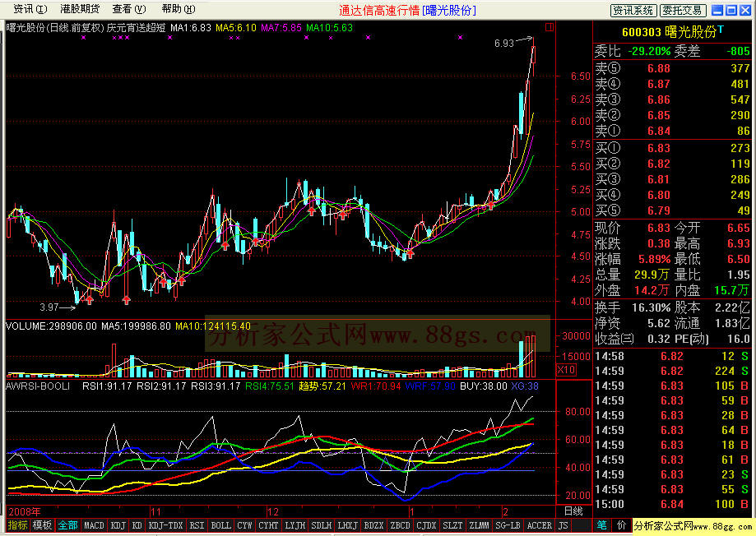Click the 6.93 high price marker on chart

pyautogui.click(x=503, y=43)
